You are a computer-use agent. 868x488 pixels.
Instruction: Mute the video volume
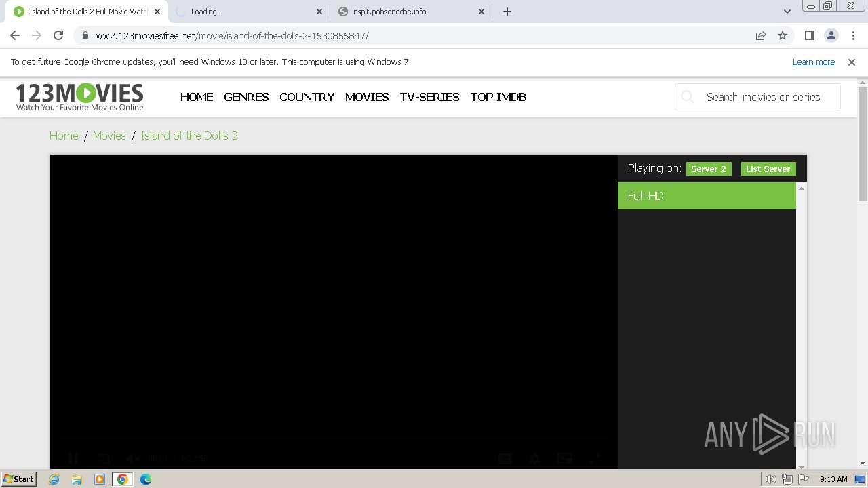click(133, 459)
